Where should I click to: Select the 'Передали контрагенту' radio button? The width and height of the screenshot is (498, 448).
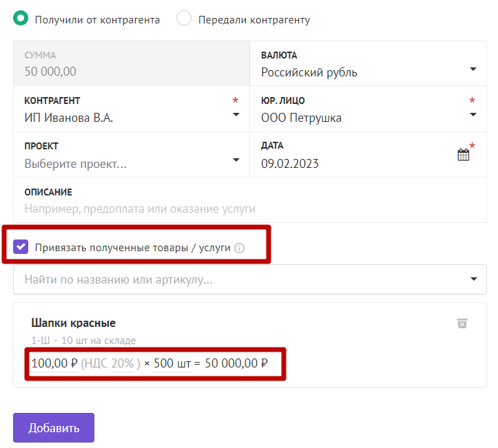pyautogui.click(x=184, y=18)
